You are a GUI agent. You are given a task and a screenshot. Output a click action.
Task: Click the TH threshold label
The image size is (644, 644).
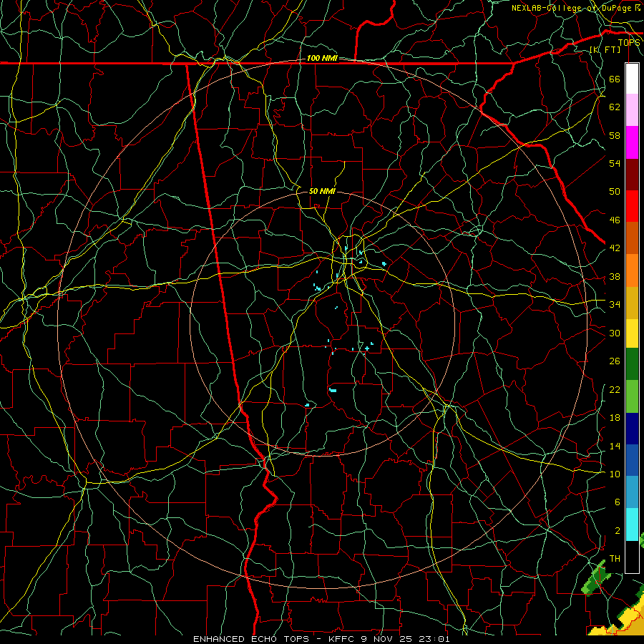click(x=615, y=559)
